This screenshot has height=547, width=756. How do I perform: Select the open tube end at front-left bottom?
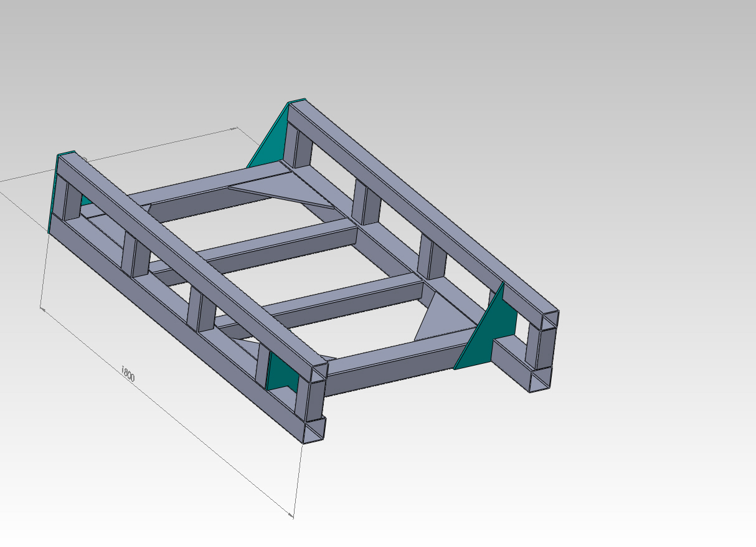pyautogui.click(x=314, y=430)
